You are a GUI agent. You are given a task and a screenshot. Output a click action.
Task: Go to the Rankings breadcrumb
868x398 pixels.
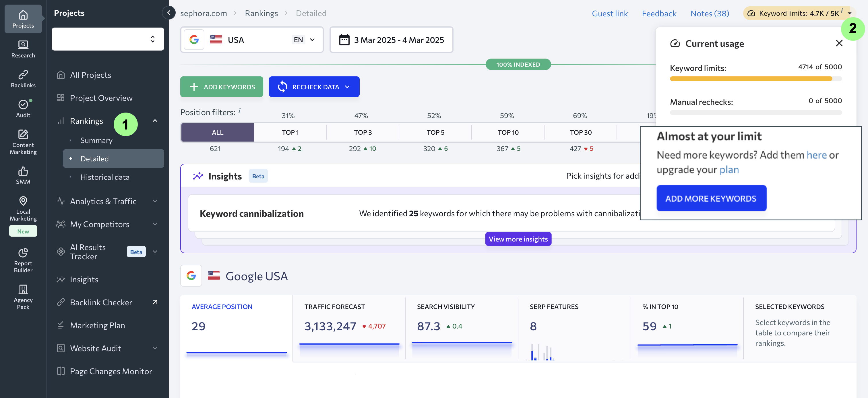(261, 13)
